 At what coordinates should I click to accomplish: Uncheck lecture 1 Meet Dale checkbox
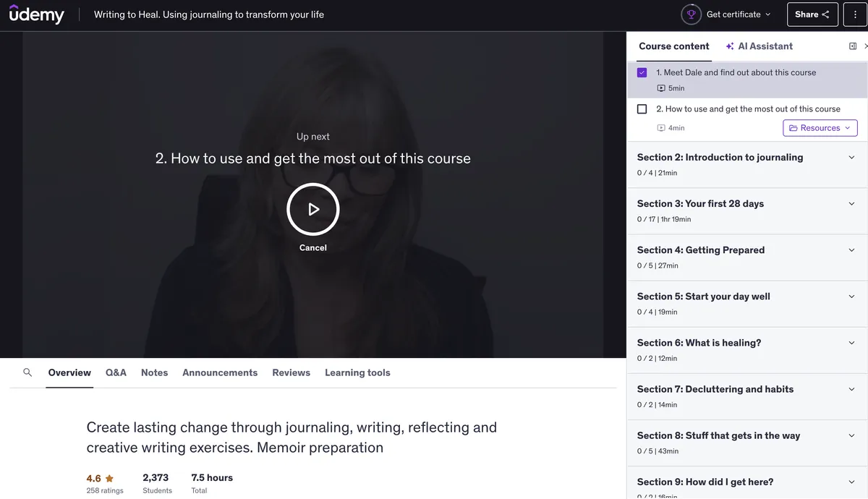[642, 72]
